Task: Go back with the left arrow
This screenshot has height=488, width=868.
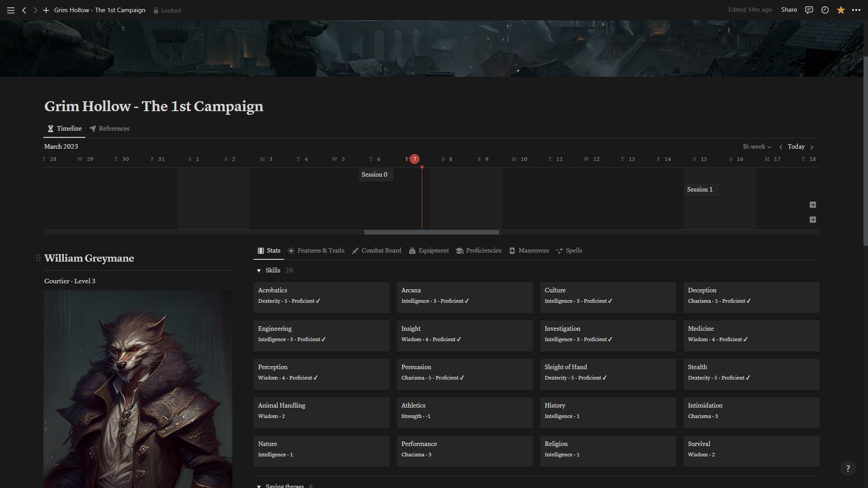Action: [24, 10]
